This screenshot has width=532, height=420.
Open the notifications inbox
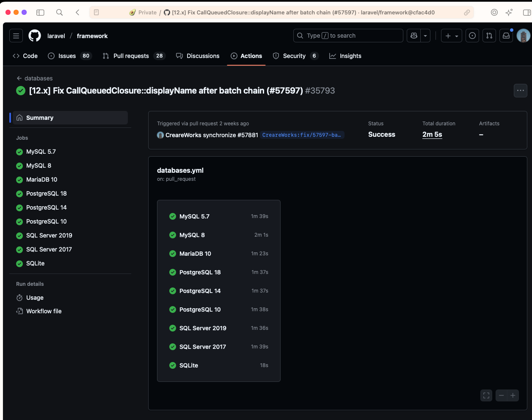(506, 36)
